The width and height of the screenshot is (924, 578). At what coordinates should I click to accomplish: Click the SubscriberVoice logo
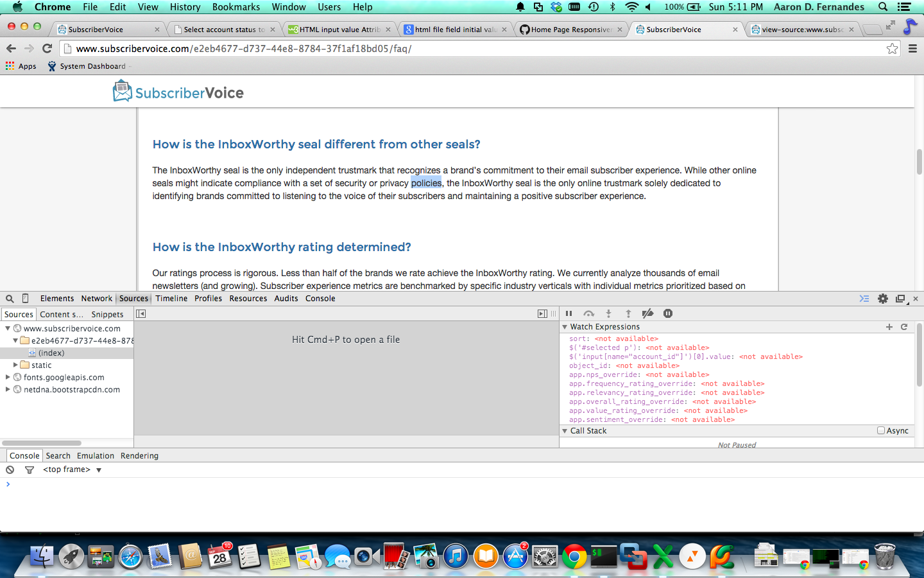pyautogui.click(x=178, y=92)
